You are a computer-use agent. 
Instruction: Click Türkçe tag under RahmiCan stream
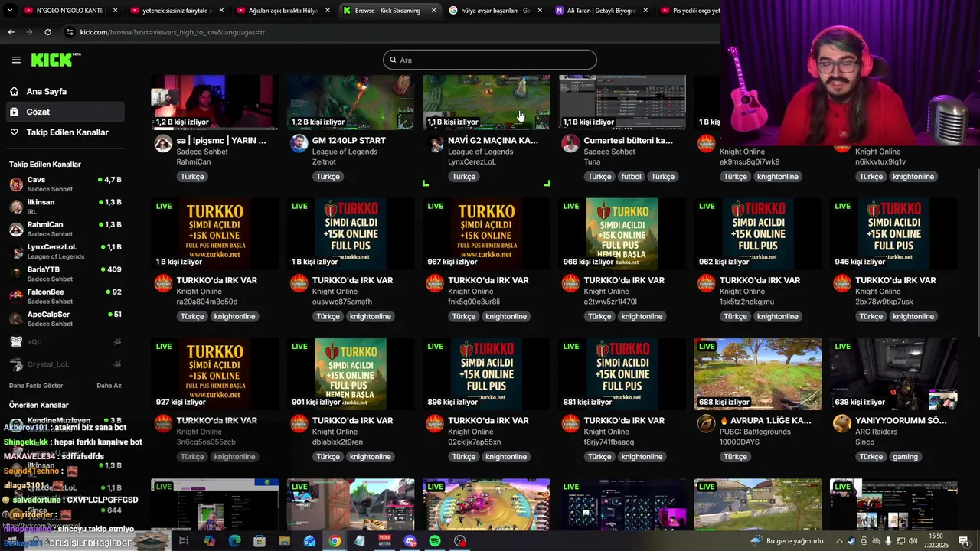(x=192, y=177)
